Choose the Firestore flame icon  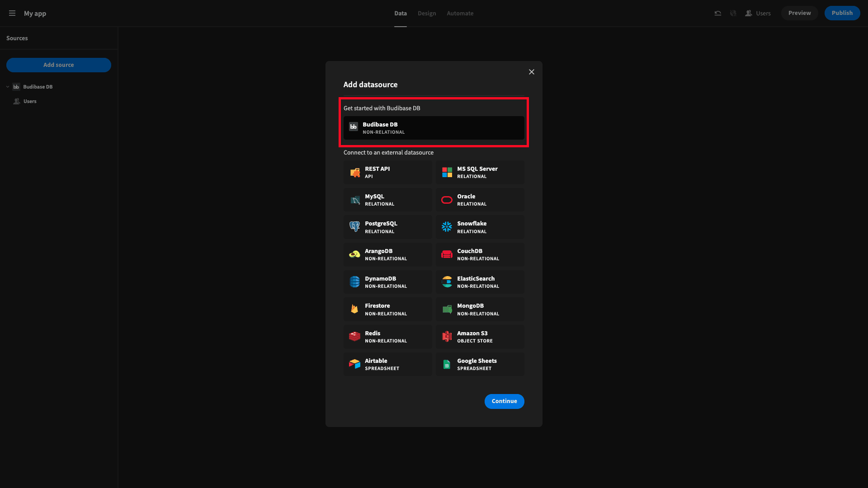355,309
